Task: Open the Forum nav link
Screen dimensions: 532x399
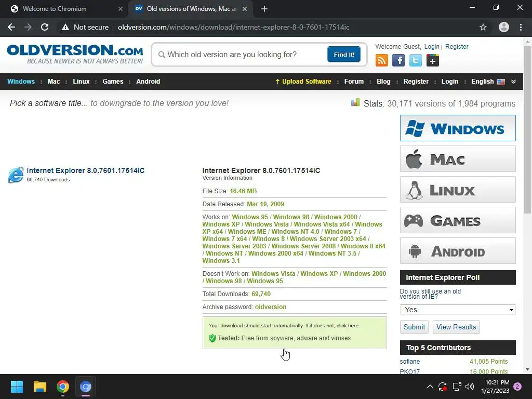Action: [x=354, y=82]
